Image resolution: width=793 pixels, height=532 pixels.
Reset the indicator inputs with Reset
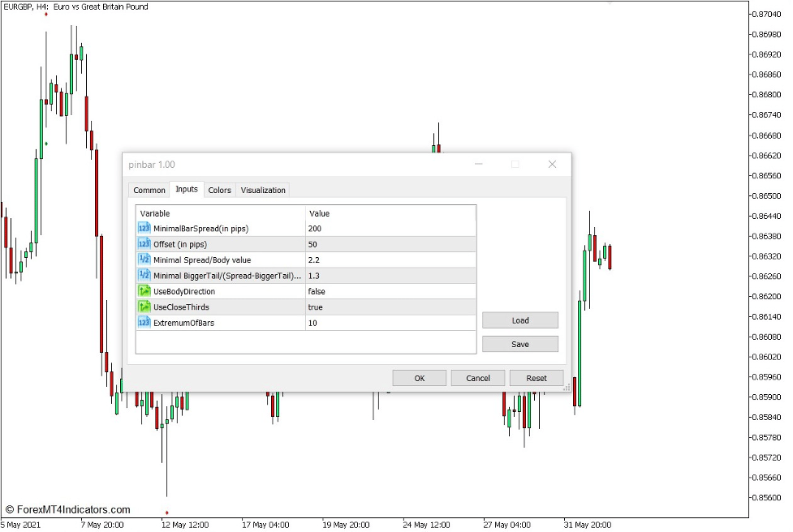(536, 377)
